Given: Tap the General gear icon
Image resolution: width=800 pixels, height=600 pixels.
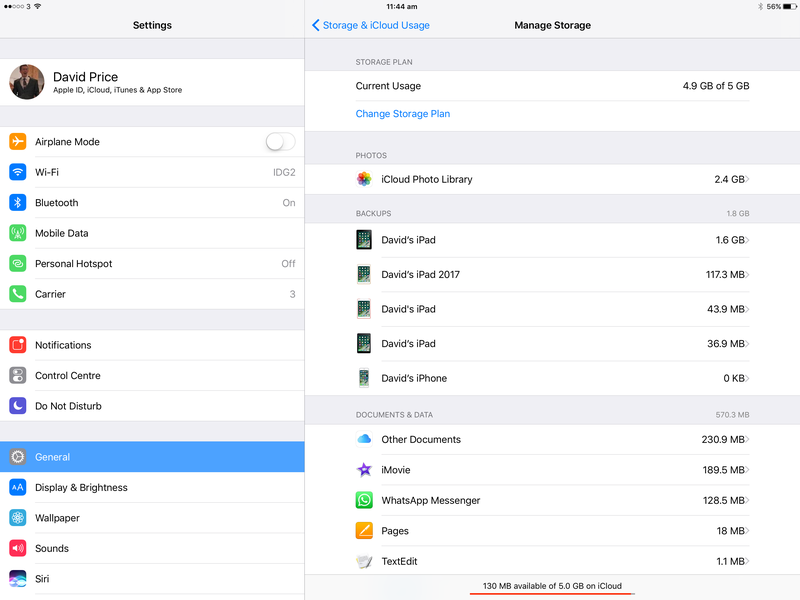Looking at the screenshot, I should point(18,457).
